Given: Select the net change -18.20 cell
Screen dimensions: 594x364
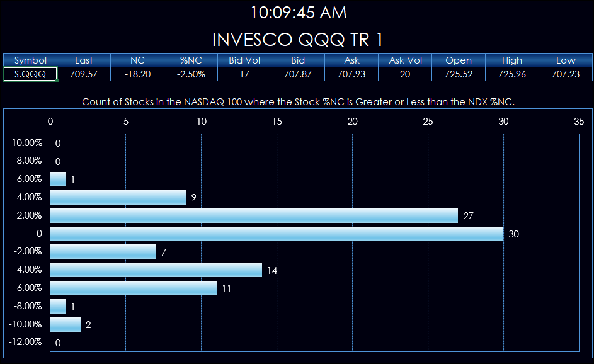Looking at the screenshot, I should [137, 74].
